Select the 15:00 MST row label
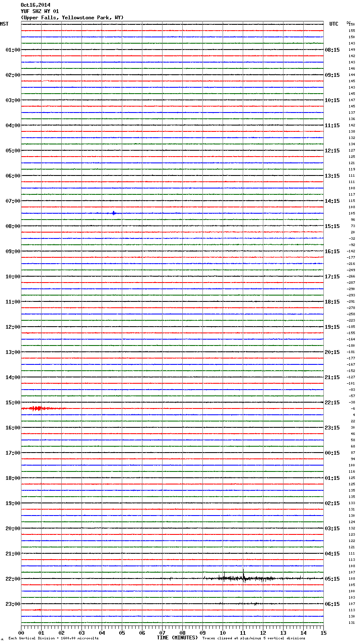 tap(13, 403)
